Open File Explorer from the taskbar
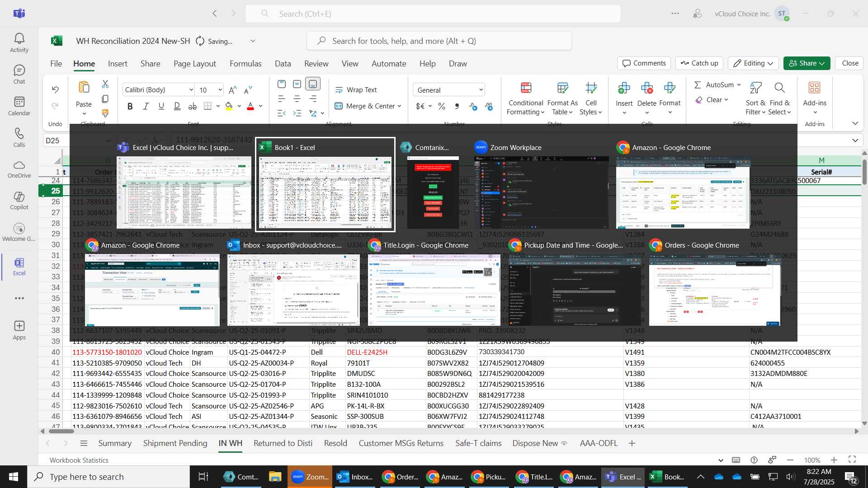The height and width of the screenshot is (488, 868). click(275, 477)
